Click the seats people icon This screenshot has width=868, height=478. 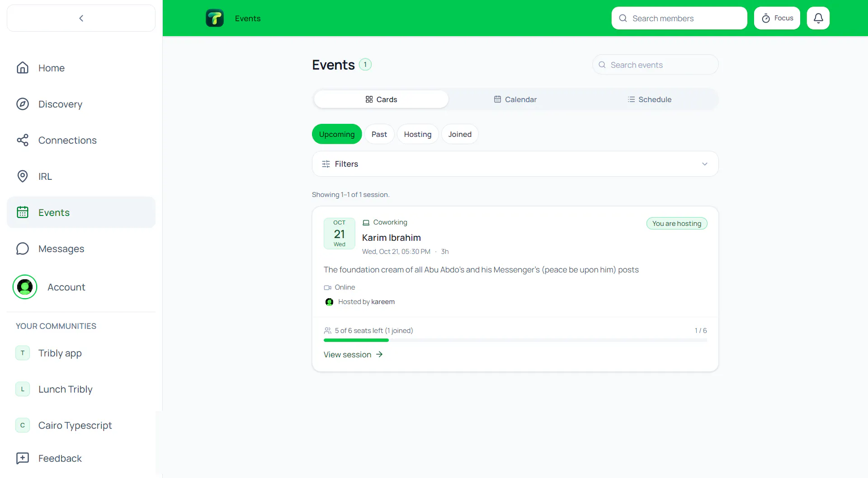pos(328,331)
